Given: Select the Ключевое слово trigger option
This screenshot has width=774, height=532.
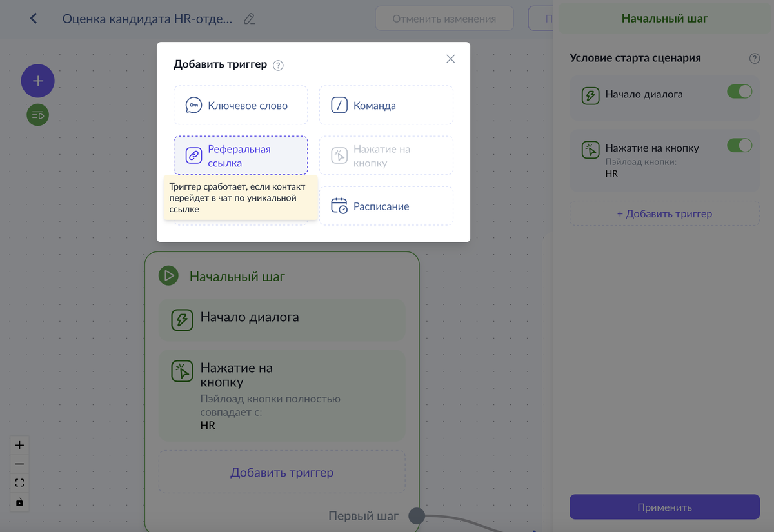Looking at the screenshot, I should click(241, 105).
